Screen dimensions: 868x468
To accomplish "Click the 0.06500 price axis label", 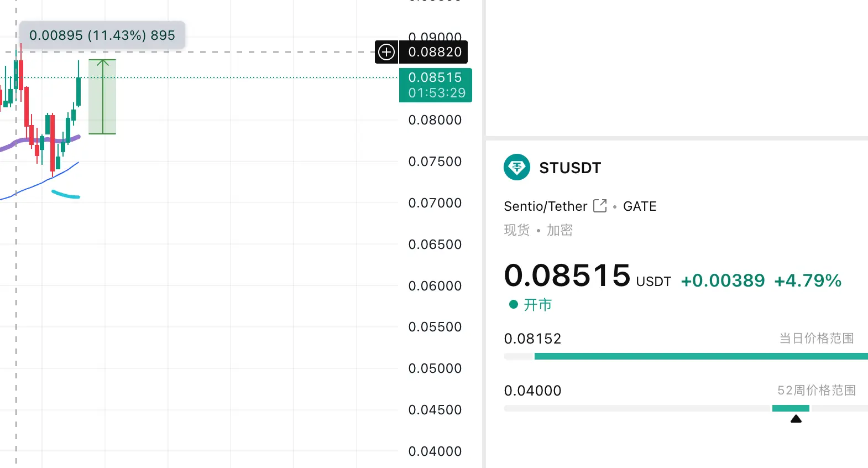I will tap(435, 245).
